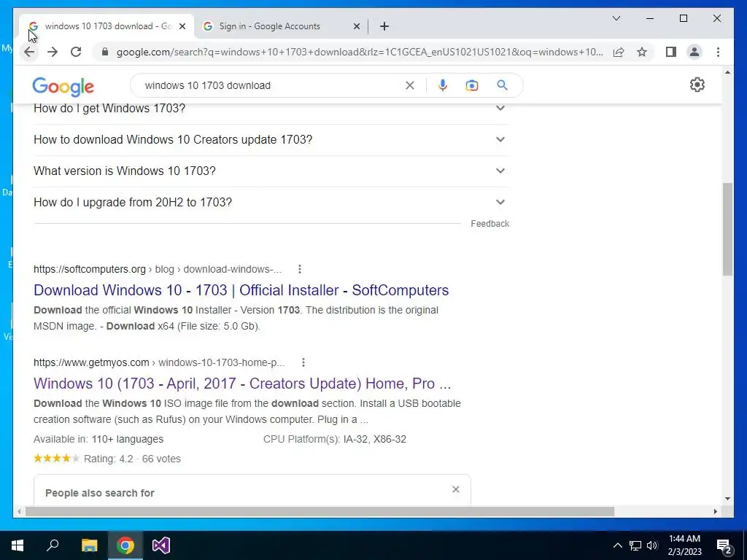The height and width of the screenshot is (560, 747).
Task: Open File Explorer from the taskbar
Action: pos(89,545)
